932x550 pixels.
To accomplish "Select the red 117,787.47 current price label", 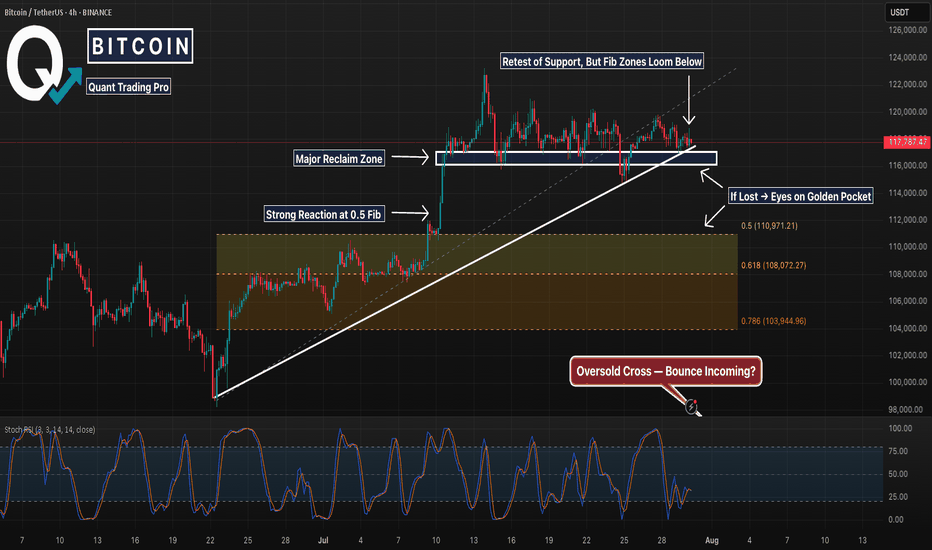I will click(x=906, y=142).
